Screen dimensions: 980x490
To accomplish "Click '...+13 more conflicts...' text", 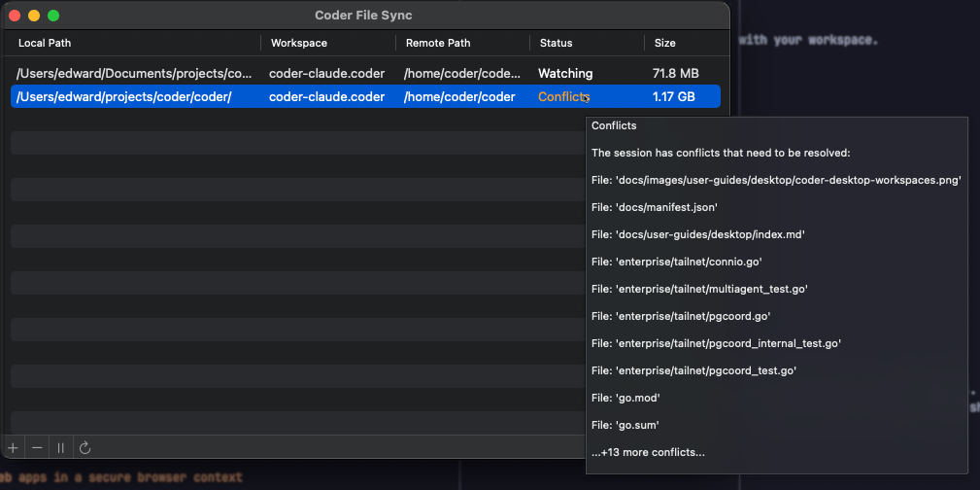I will pos(648,452).
